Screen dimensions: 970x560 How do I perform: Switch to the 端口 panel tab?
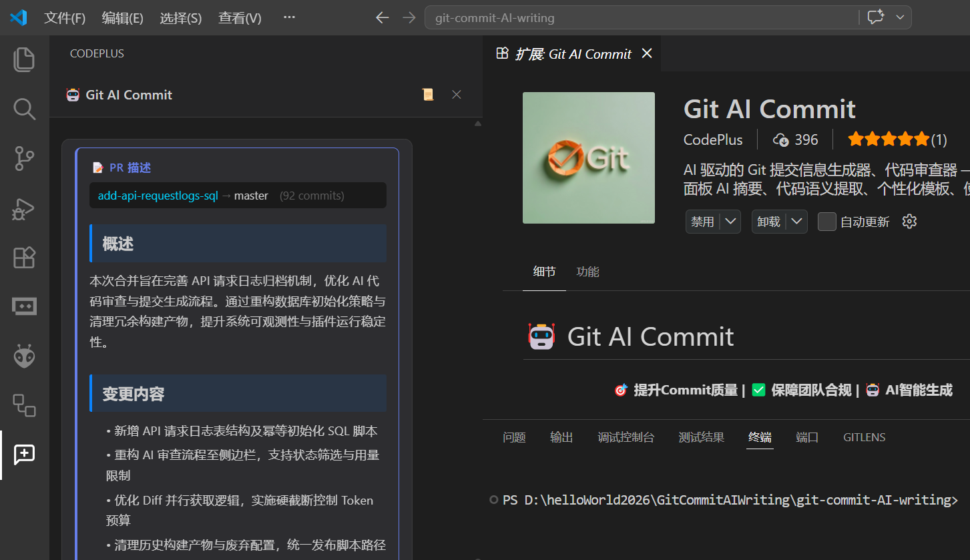click(x=807, y=437)
